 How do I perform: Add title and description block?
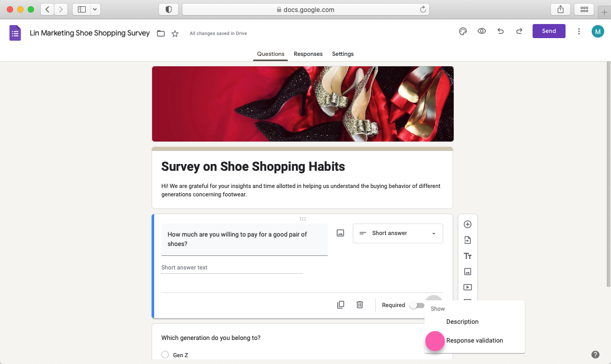click(x=467, y=256)
